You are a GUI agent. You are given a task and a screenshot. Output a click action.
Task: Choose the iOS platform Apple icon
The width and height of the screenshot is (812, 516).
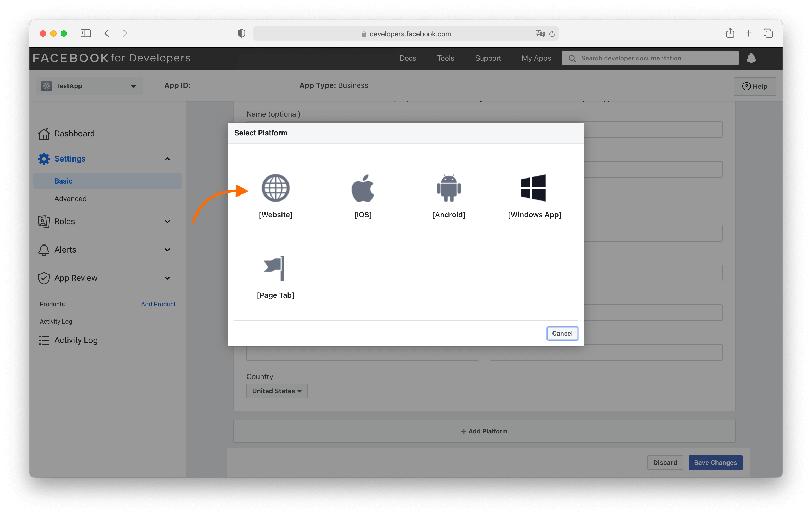pos(363,188)
